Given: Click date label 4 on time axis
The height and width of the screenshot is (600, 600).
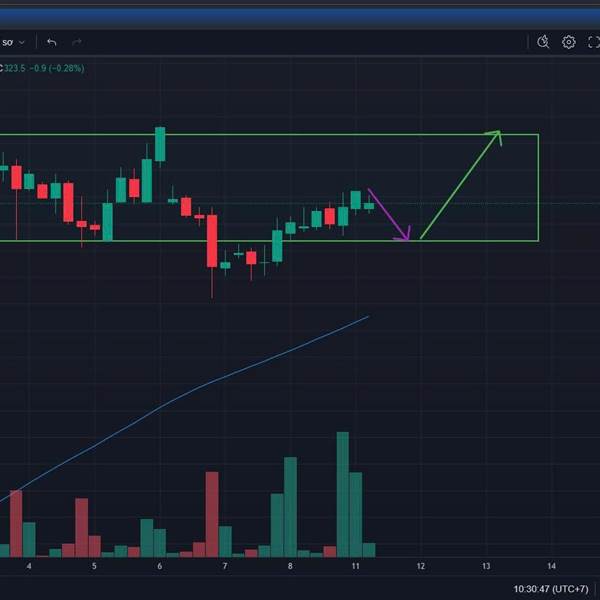Looking at the screenshot, I should 29,566.
